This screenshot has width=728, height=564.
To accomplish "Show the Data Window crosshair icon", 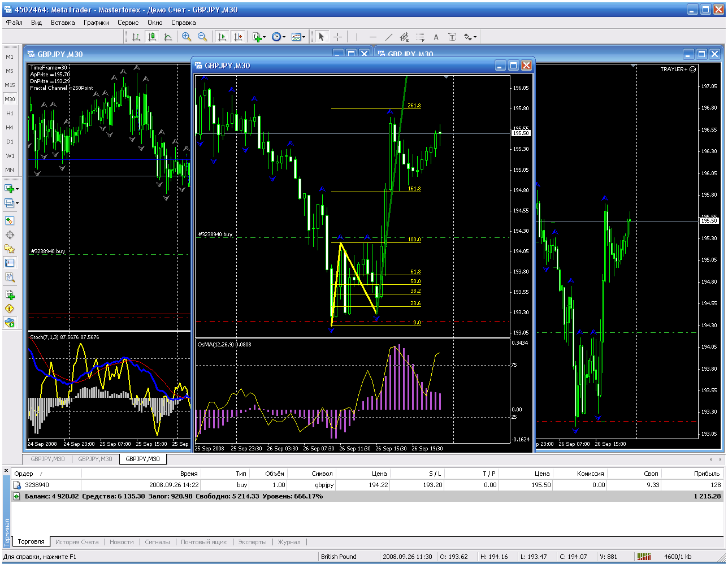I will [x=10, y=235].
